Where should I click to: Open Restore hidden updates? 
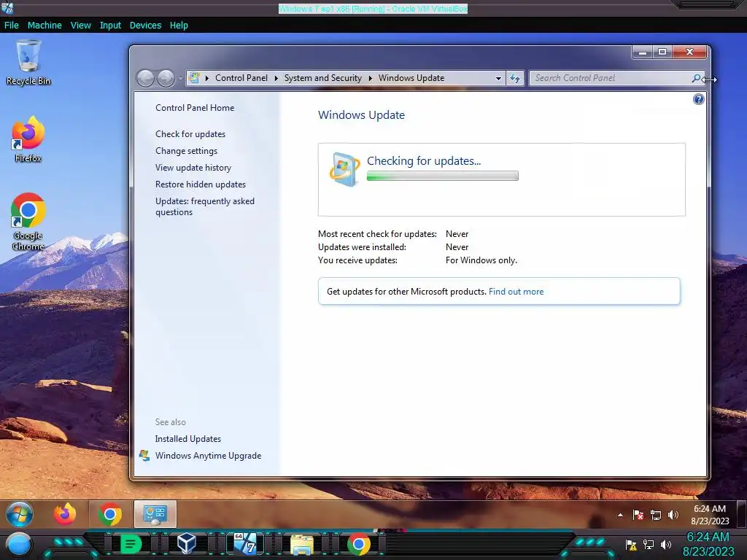[201, 184]
